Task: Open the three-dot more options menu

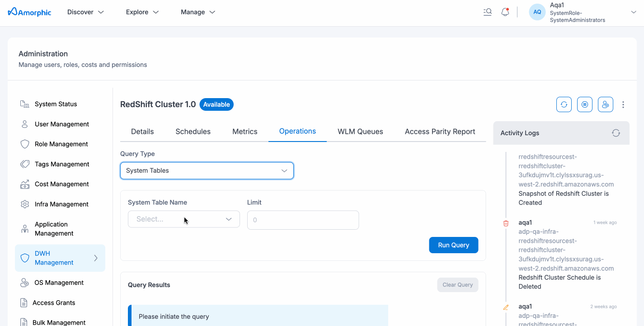Action: coord(623,104)
